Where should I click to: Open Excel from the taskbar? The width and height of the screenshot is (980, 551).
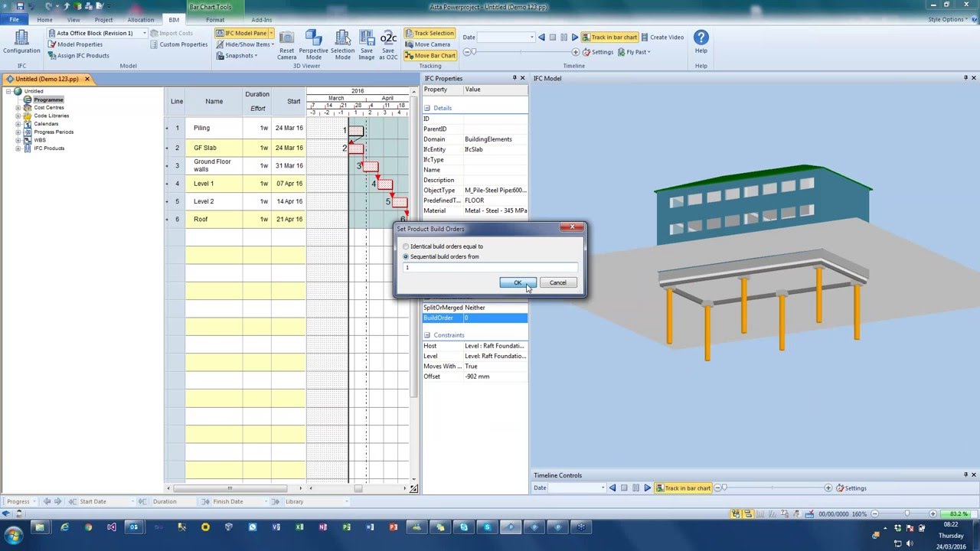[299, 527]
